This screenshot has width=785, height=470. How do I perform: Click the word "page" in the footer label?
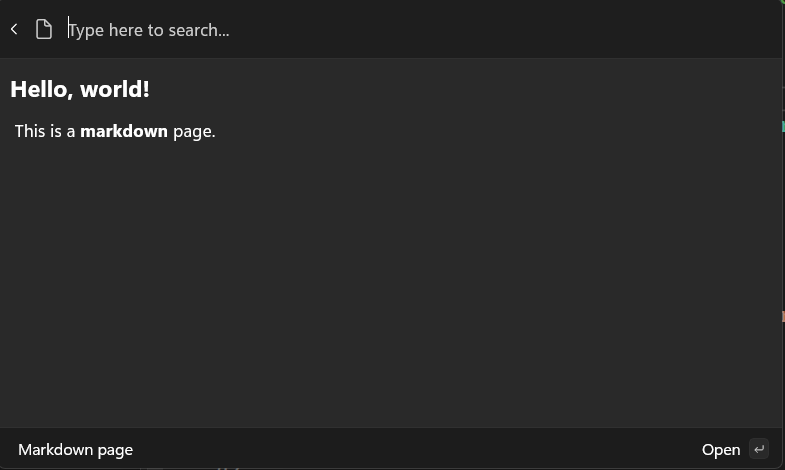(116, 451)
